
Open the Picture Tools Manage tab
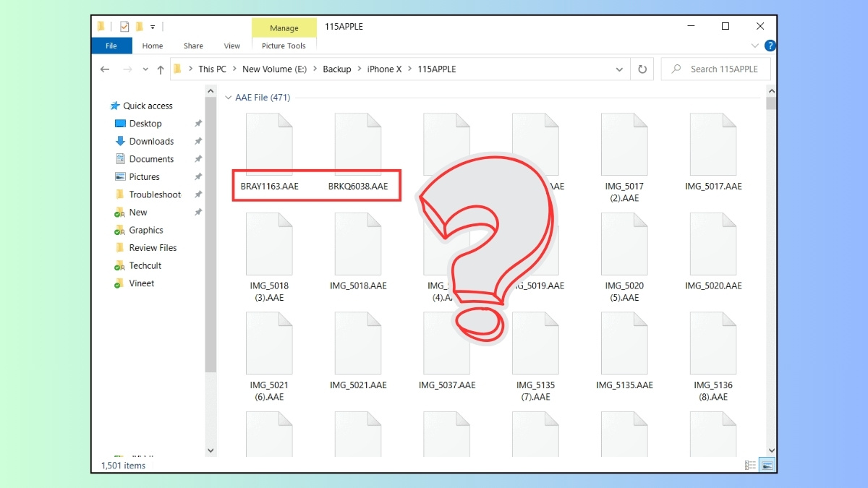click(x=284, y=27)
